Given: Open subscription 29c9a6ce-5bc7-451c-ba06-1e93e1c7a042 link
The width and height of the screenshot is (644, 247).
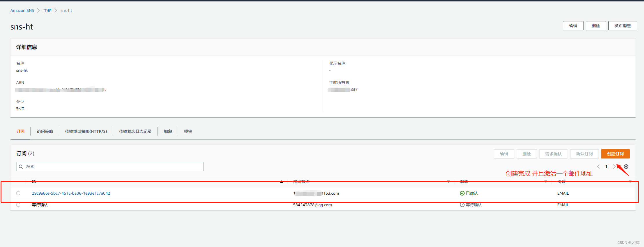Looking at the screenshot, I should (x=71, y=193).
